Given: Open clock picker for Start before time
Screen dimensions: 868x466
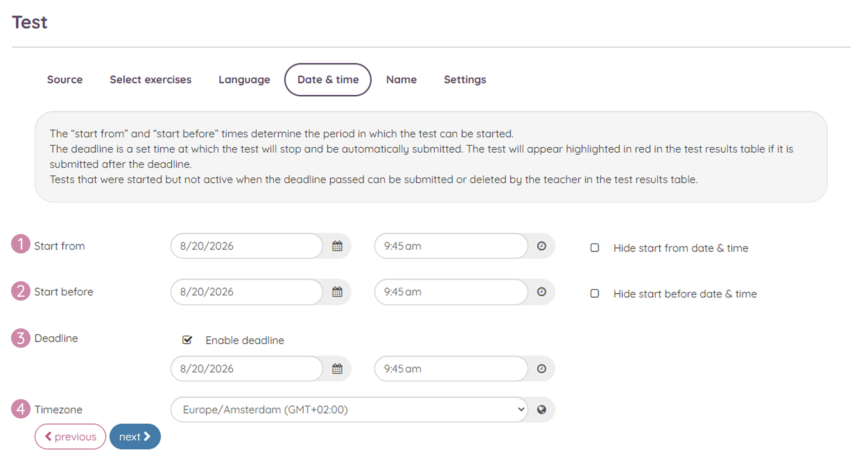Looking at the screenshot, I should pyautogui.click(x=541, y=292).
